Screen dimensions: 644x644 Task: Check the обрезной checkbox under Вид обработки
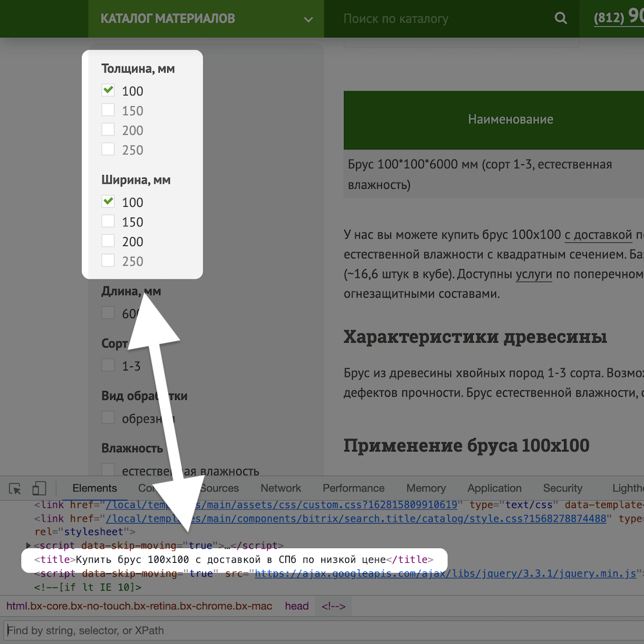pyautogui.click(x=108, y=418)
